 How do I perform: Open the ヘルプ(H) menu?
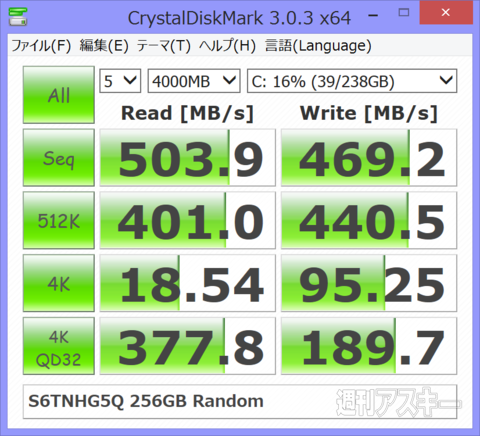tap(227, 46)
